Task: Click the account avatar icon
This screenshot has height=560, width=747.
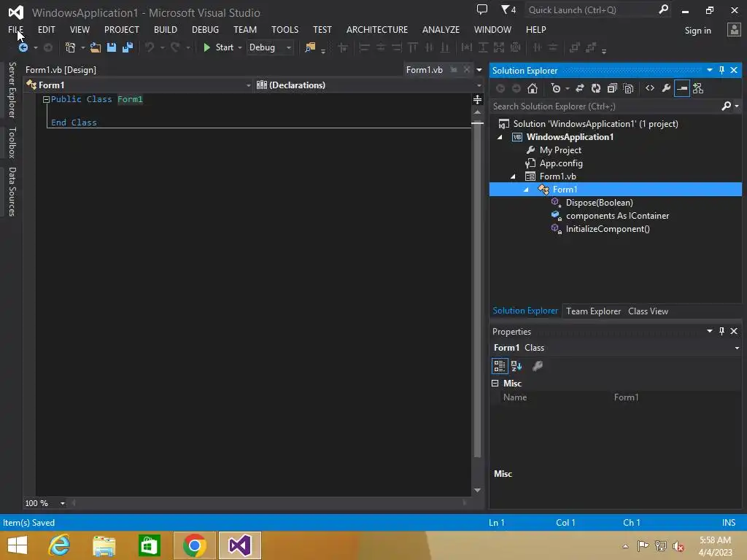Action: (734, 29)
